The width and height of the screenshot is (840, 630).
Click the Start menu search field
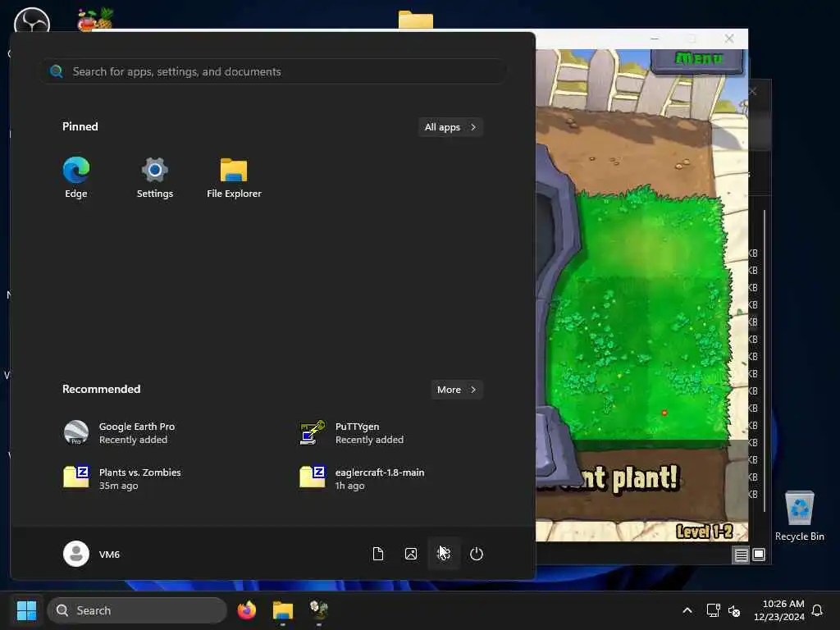coord(274,71)
